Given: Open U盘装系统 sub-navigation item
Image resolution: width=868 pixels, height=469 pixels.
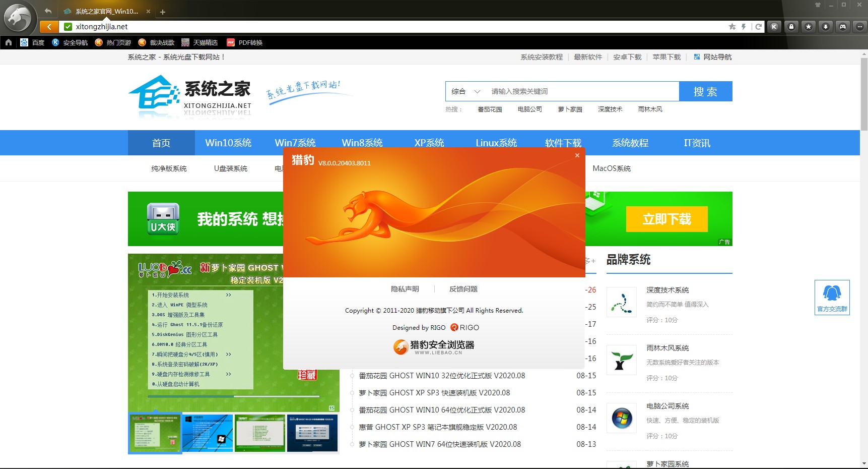Looking at the screenshot, I should (231, 168).
